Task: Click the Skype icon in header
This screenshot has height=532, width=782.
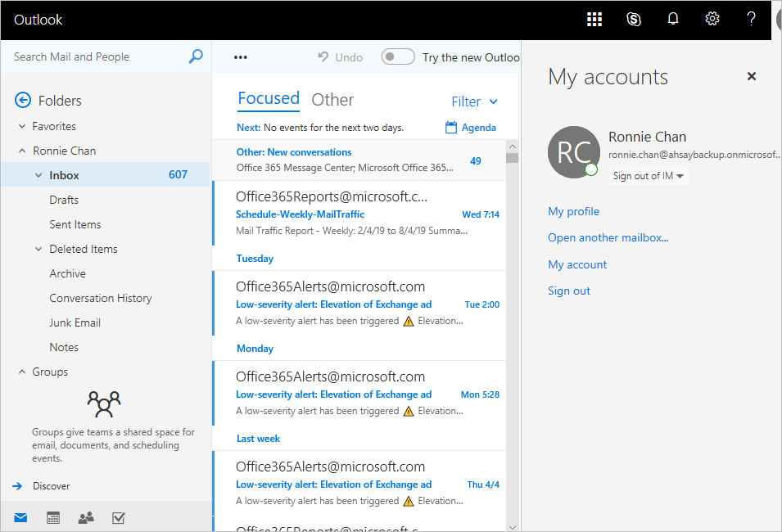Action: [633, 20]
